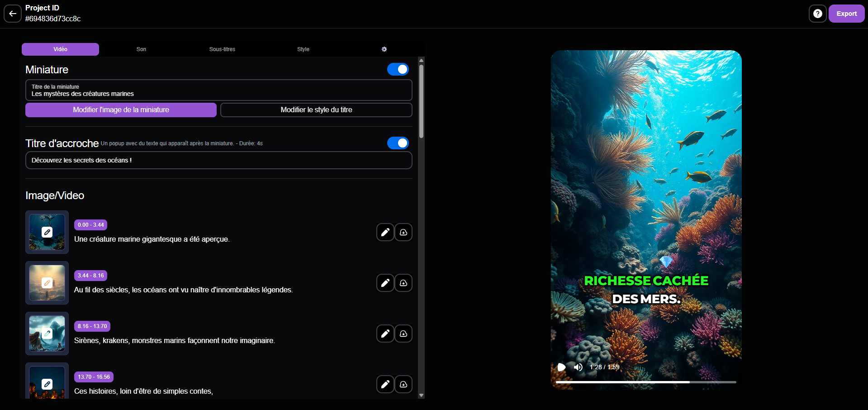
Task: Open the settings gear tab
Action: [384, 49]
